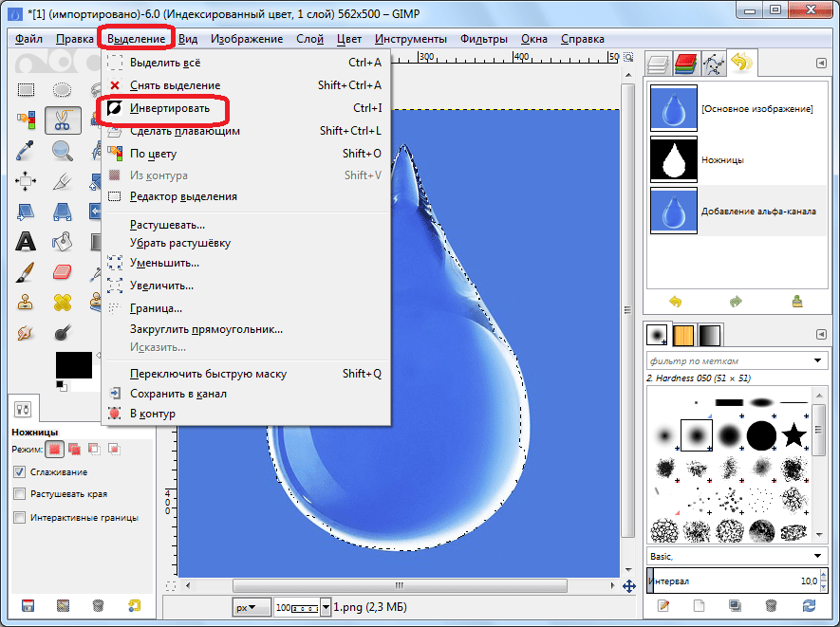Toggle the Сглаживание checkbox
This screenshot has width=840, height=627.
[20, 471]
